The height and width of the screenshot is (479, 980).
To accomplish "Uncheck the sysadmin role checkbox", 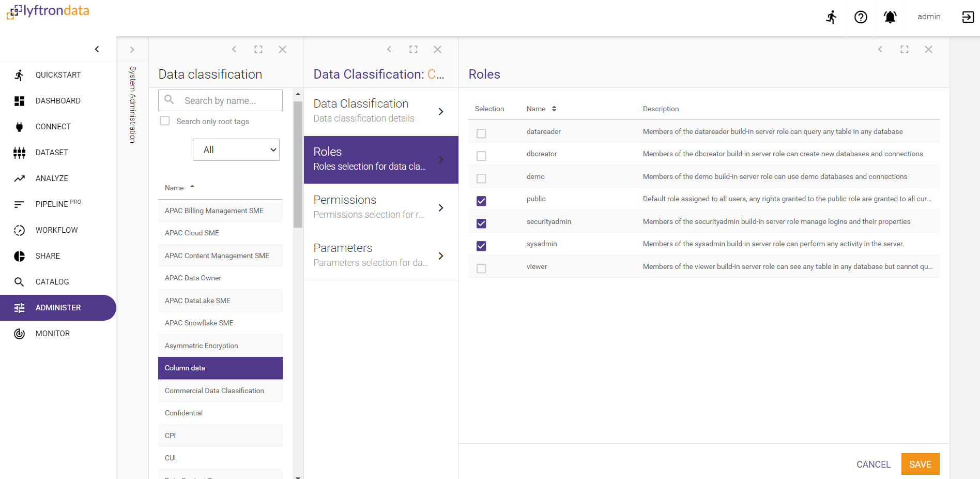I will 481,246.
